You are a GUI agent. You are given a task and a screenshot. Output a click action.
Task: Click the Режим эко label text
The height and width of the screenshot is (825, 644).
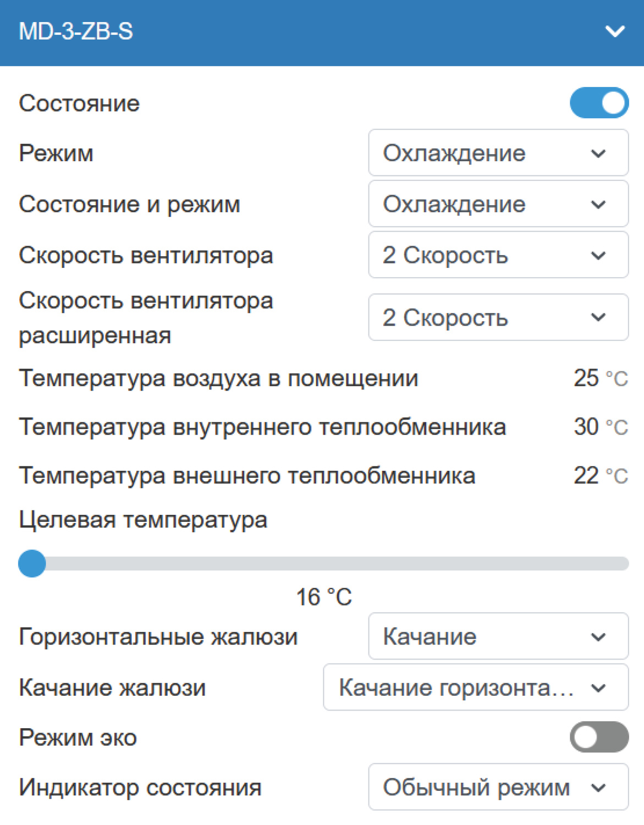coord(78,738)
